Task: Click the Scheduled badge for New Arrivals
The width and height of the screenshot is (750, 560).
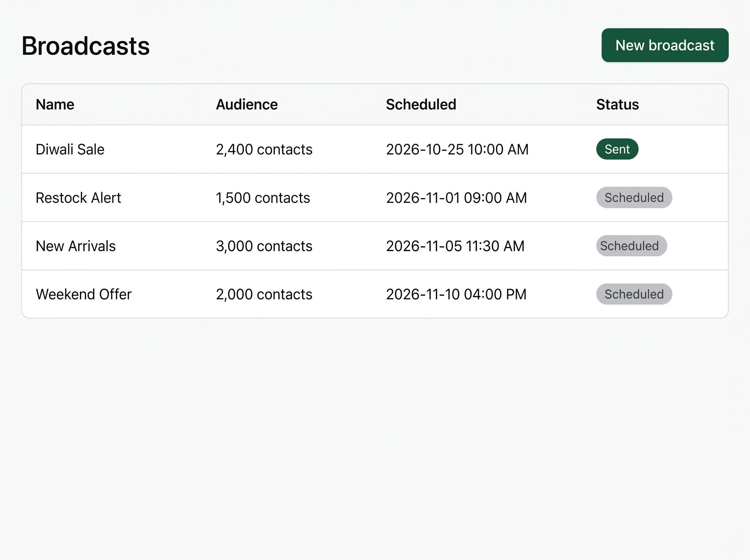Action: 631,246
